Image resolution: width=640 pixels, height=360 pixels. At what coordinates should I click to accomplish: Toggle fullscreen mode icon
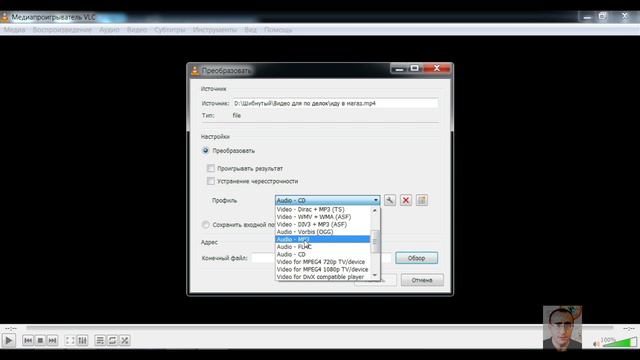click(x=70, y=340)
